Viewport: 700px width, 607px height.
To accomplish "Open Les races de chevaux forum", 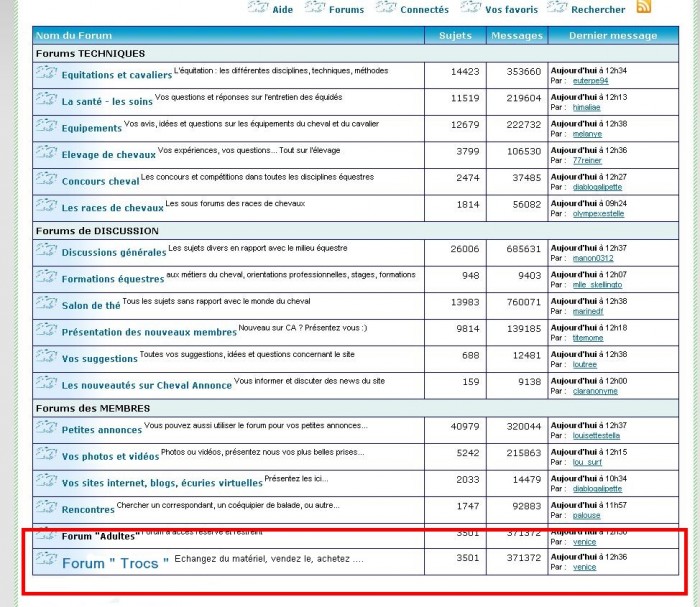I will tap(112, 208).
